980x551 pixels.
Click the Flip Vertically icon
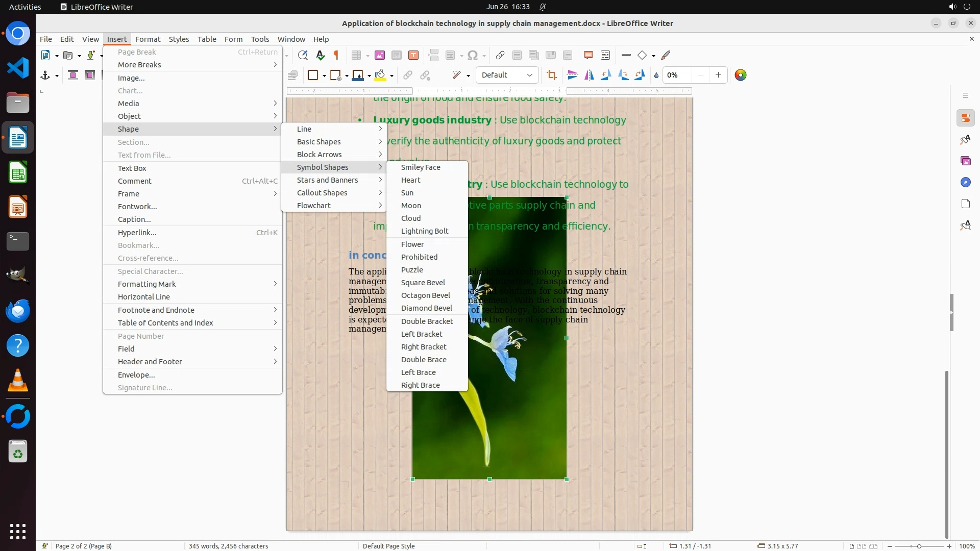[572, 75]
